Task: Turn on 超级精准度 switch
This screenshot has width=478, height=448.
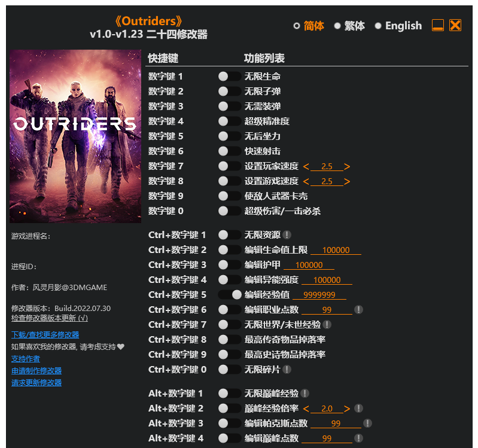Action: pos(230,121)
